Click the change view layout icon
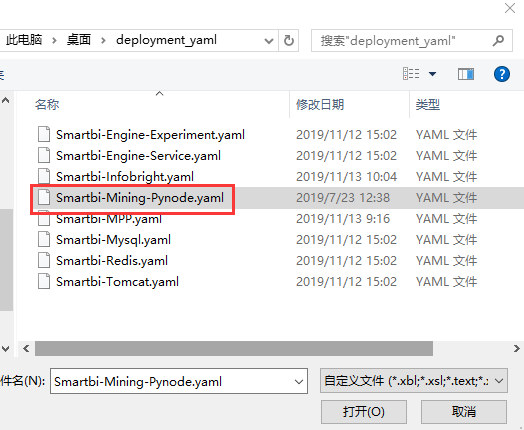Viewport: 524px width, 430px height. [411, 74]
